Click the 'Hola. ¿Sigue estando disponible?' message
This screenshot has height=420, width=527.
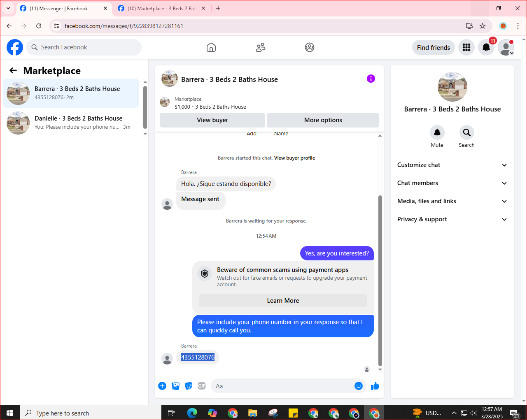point(226,184)
